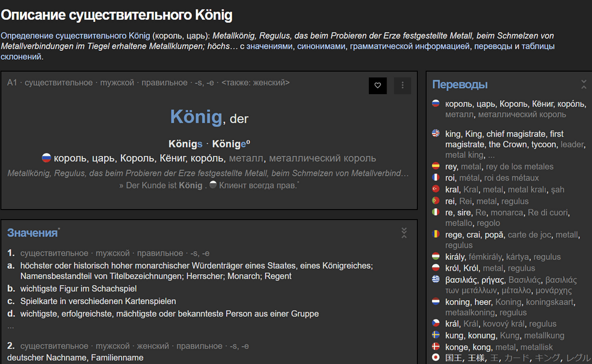This screenshot has height=364, width=592.
Task: Click the French flag icon
Action: coord(436,178)
